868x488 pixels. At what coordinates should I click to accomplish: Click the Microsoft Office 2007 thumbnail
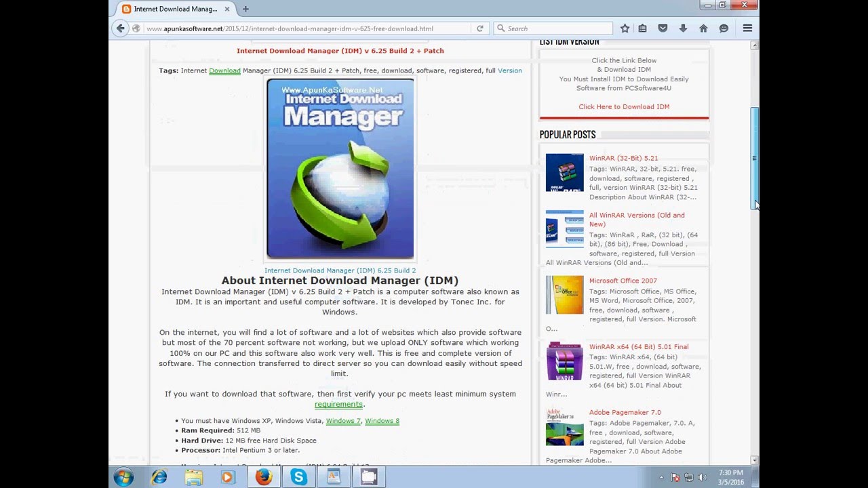coord(564,295)
